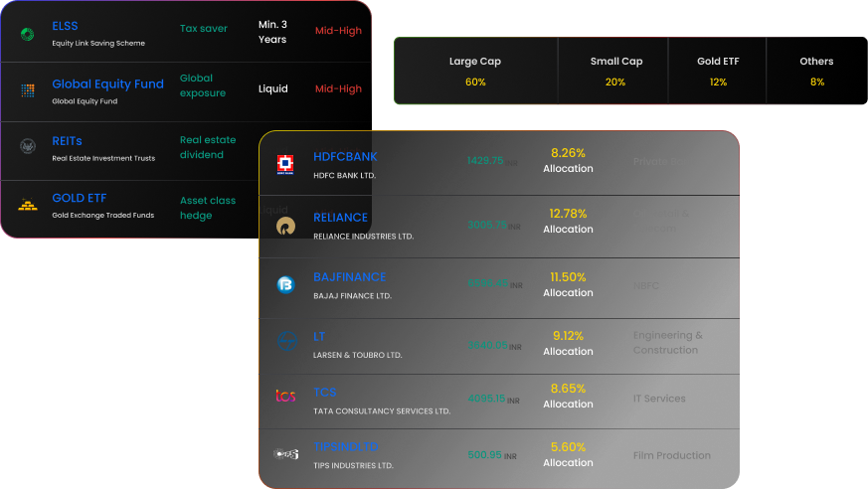Open the RELIANCE stock link
868x489 pixels.
pos(340,218)
